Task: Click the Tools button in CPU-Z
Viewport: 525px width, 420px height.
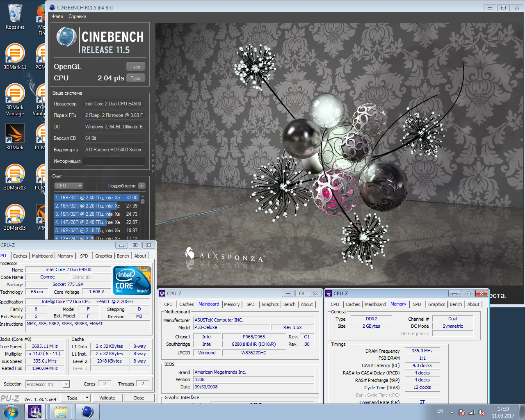Action: point(72,398)
